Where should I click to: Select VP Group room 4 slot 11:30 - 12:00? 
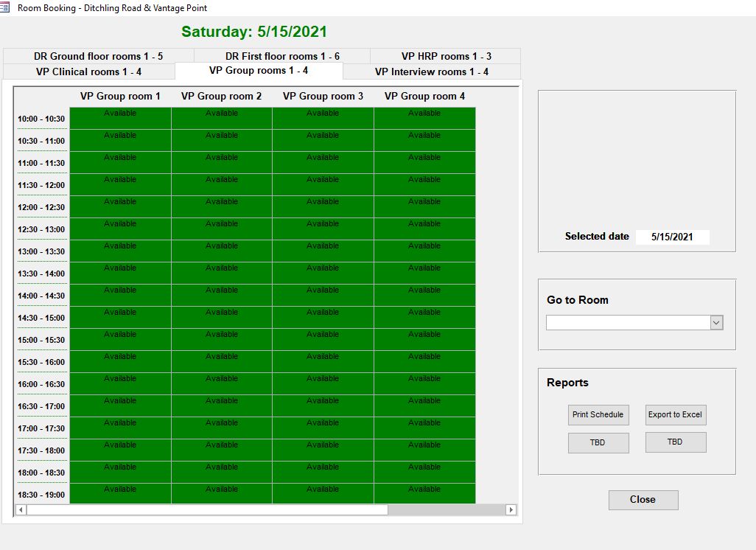[424, 185]
